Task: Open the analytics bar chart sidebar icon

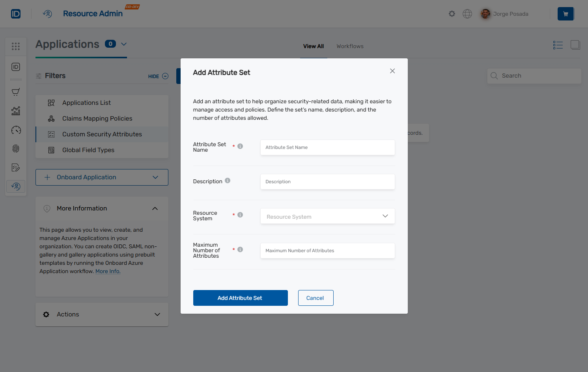Action: coord(16,111)
